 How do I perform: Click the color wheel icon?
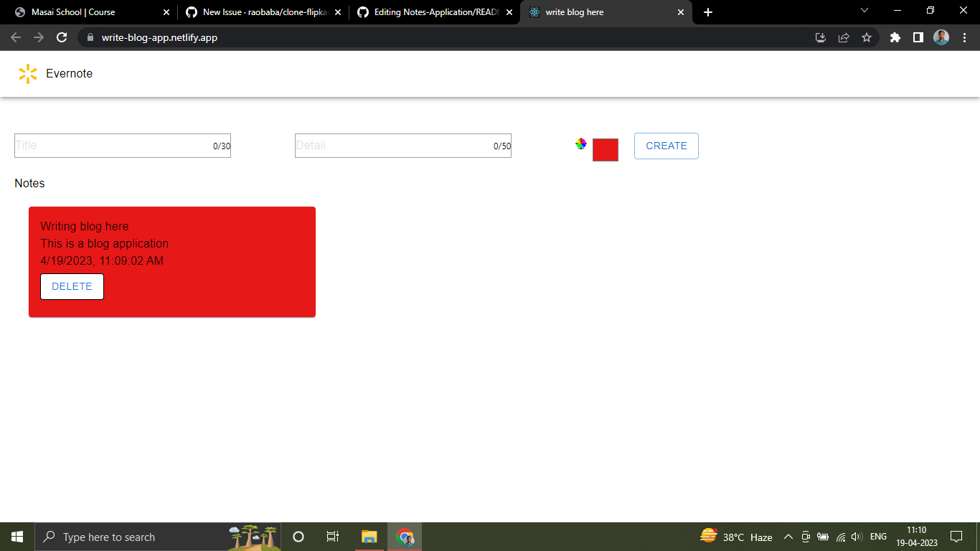tap(581, 143)
